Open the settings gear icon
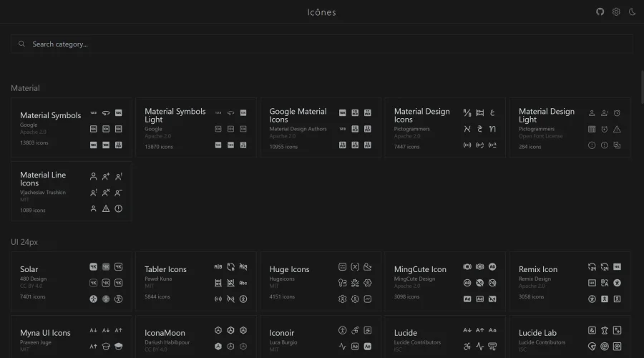Viewport: 644px width, 358px height. click(x=616, y=12)
